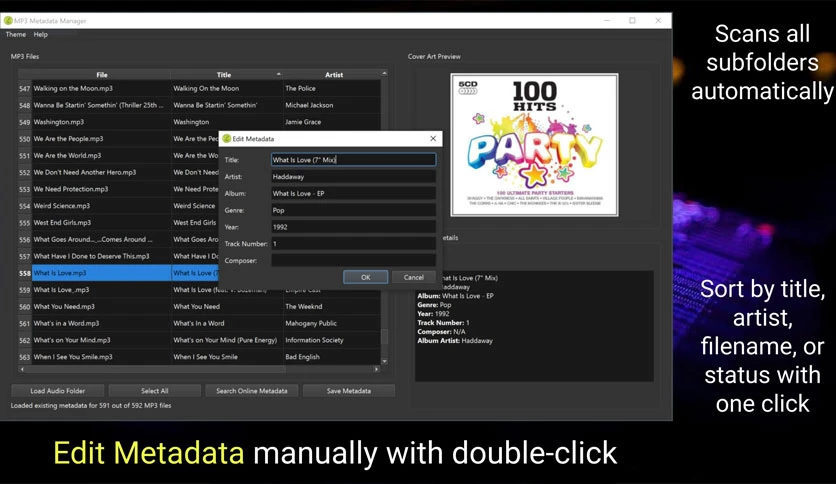This screenshot has height=484, width=836.
Task: Click the Edit Metadata dialog icon
Action: pyautogui.click(x=227, y=139)
